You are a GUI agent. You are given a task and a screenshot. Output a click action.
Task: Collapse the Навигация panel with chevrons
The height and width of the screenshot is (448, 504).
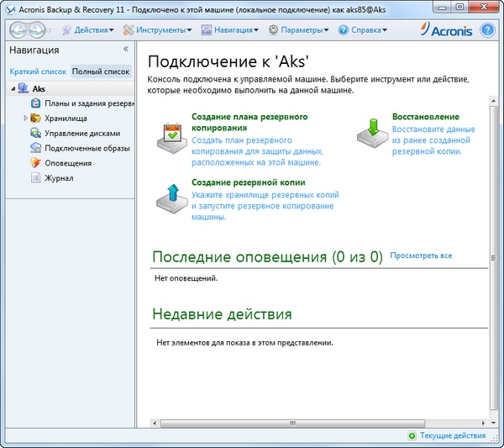126,50
